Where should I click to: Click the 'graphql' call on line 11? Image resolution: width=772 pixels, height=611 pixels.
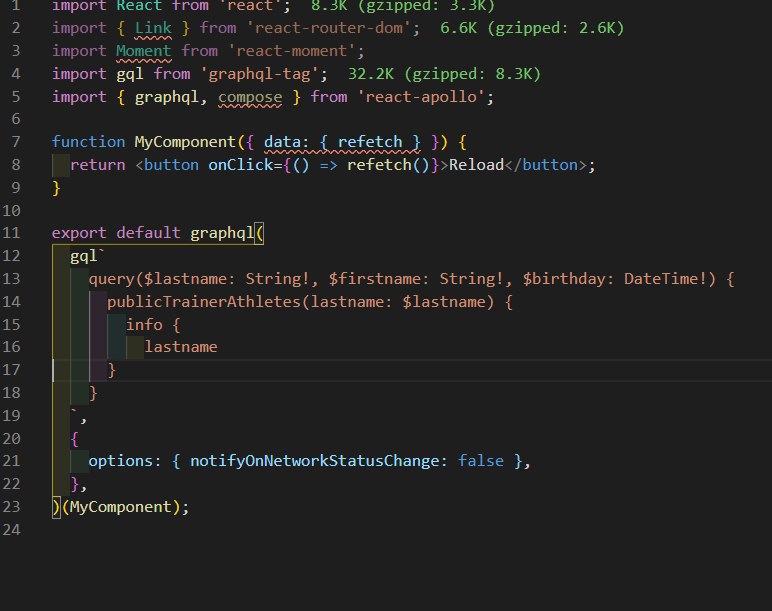222,232
